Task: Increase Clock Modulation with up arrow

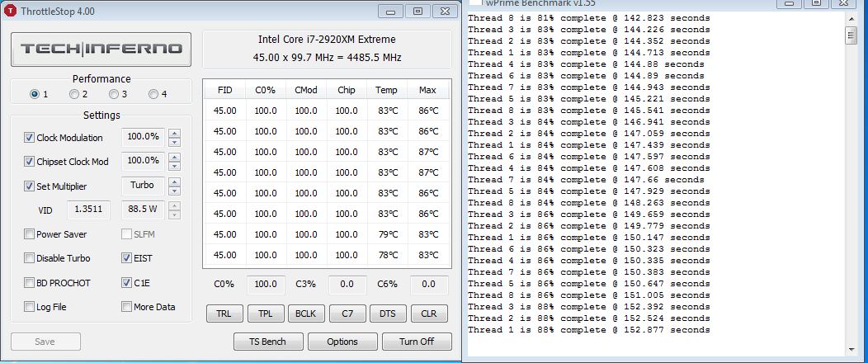Action: pos(174,133)
